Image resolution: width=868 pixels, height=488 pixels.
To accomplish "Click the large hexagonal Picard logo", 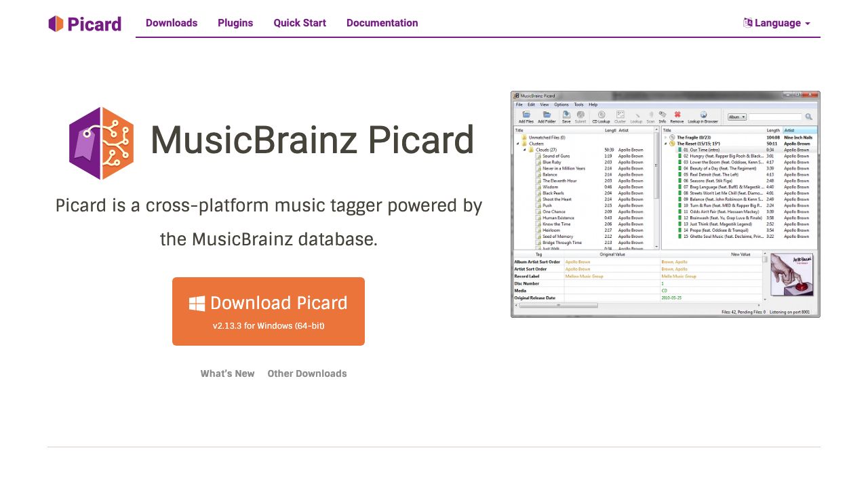I will 102,143.
